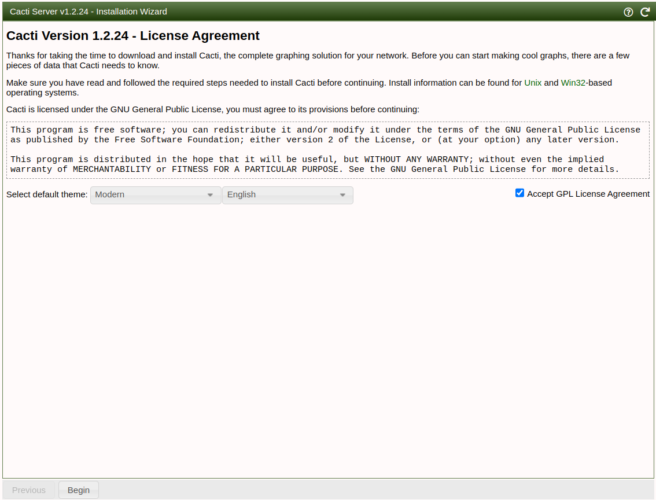Viewport: 656px width, 500px height.
Task: Click the 'Cacti Server v1.2.24 - Installation Wizard' title
Action: [x=88, y=12]
